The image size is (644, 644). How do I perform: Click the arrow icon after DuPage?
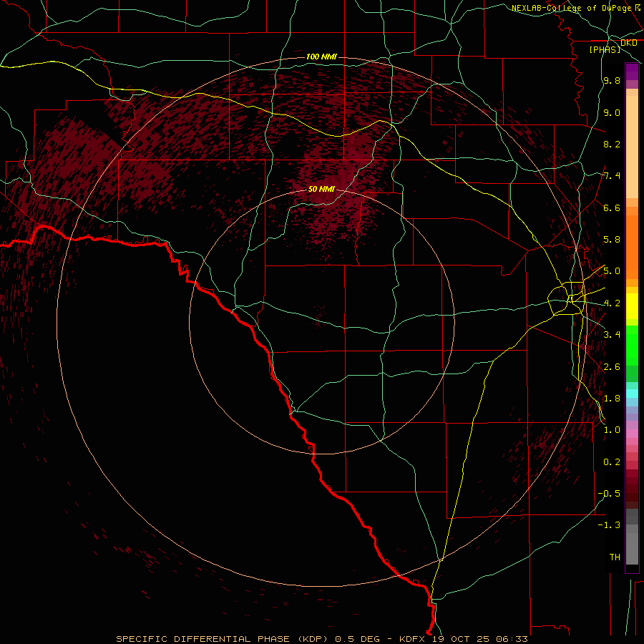click(638, 7)
